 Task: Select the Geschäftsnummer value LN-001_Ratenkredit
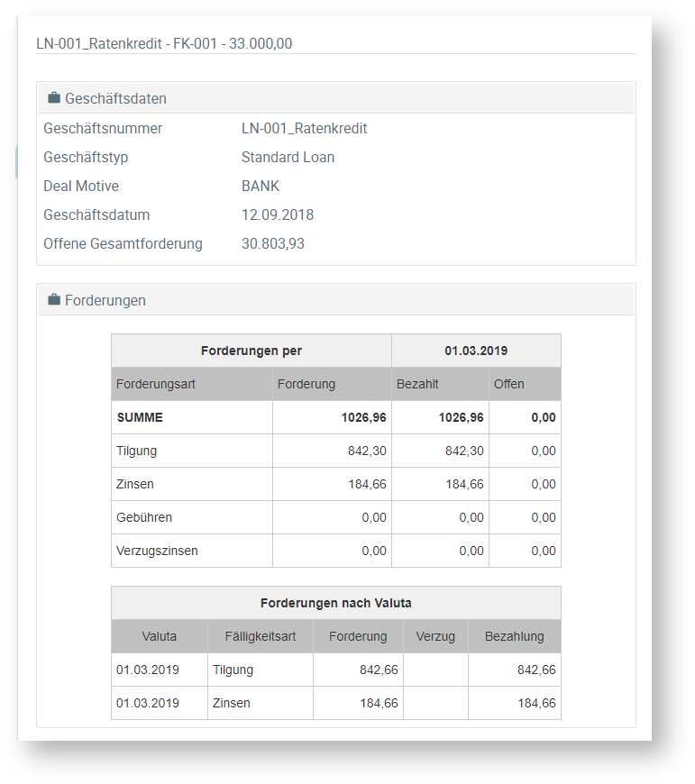pyautogui.click(x=304, y=129)
